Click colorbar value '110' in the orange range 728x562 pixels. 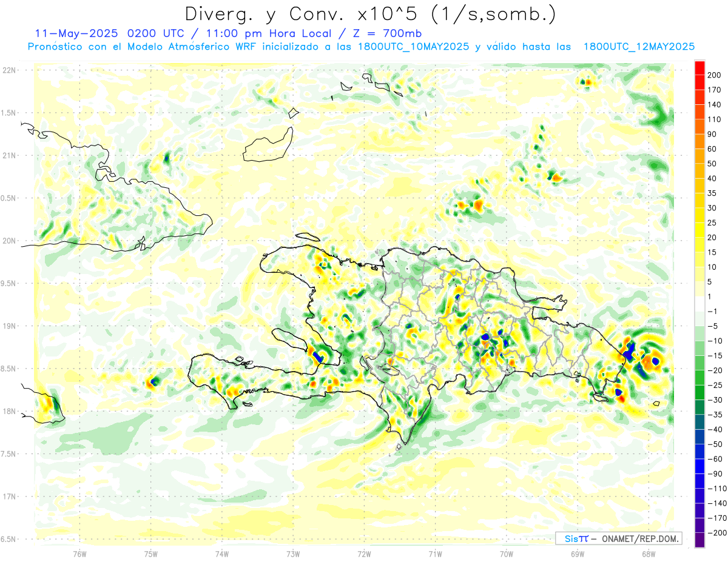coord(714,119)
